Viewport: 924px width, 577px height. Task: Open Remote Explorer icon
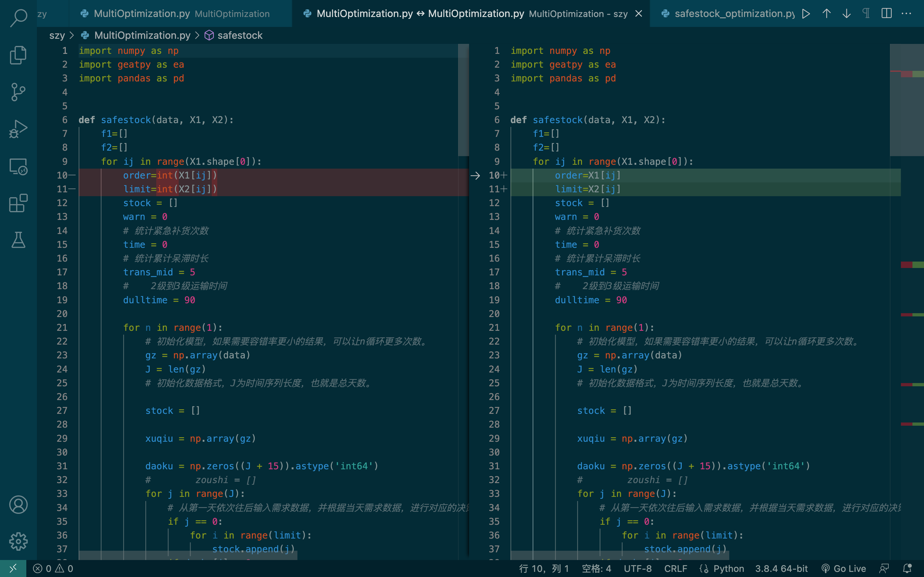click(18, 166)
